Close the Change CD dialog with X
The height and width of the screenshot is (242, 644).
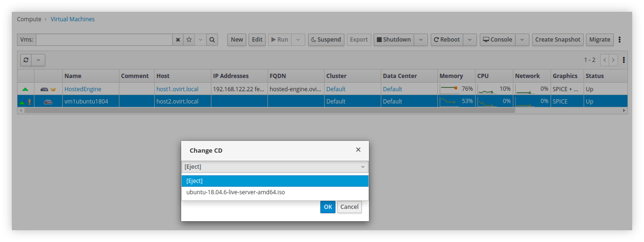click(358, 150)
